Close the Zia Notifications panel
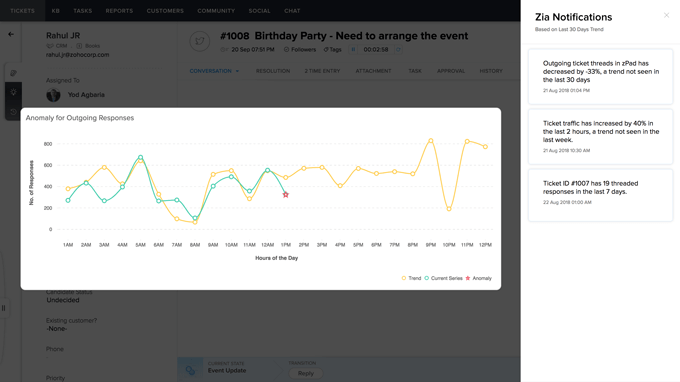Screen dimensions: 680x382 666,15
